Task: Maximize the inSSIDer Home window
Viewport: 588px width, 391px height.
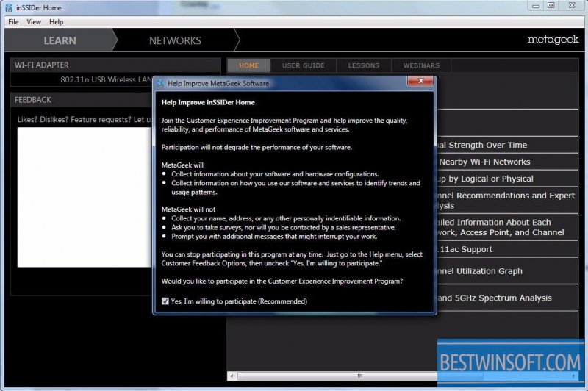Action: coord(551,5)
